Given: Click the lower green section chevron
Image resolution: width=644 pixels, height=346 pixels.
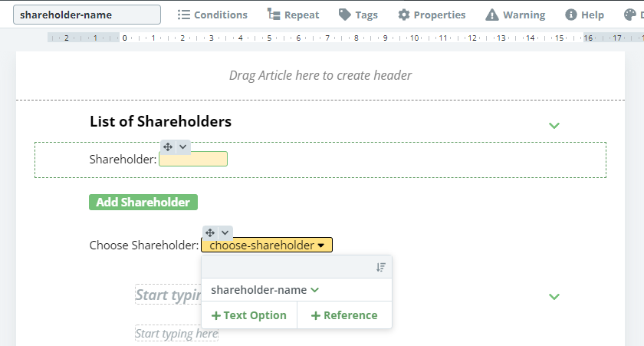Looking at the screenshot, I should (554, 297).
